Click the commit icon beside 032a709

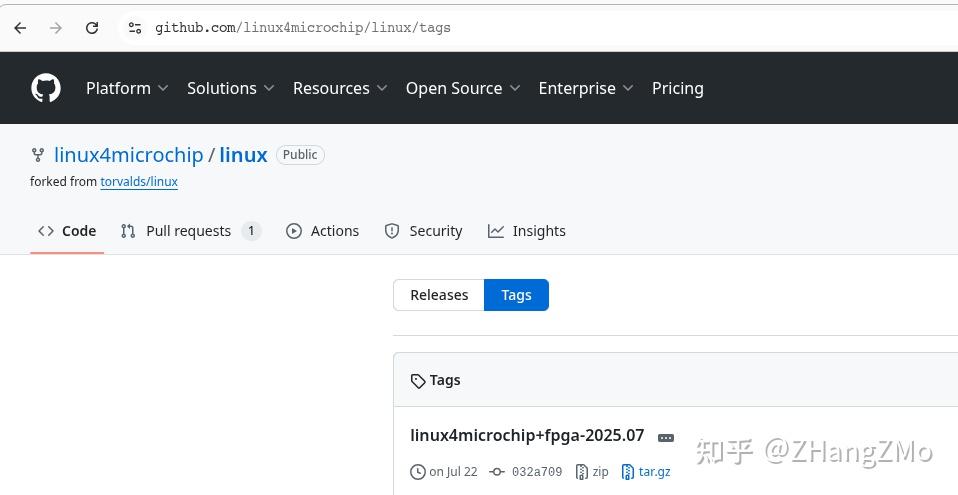coord(497,472)
